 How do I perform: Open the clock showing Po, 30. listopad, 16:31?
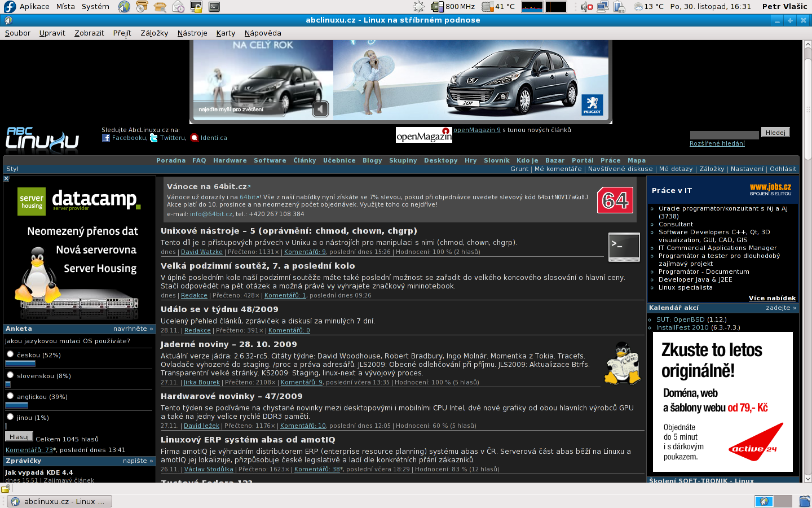click(x=710, y=7)
